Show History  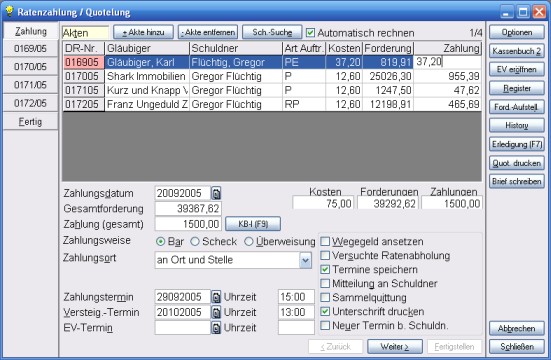coord(517,126)
